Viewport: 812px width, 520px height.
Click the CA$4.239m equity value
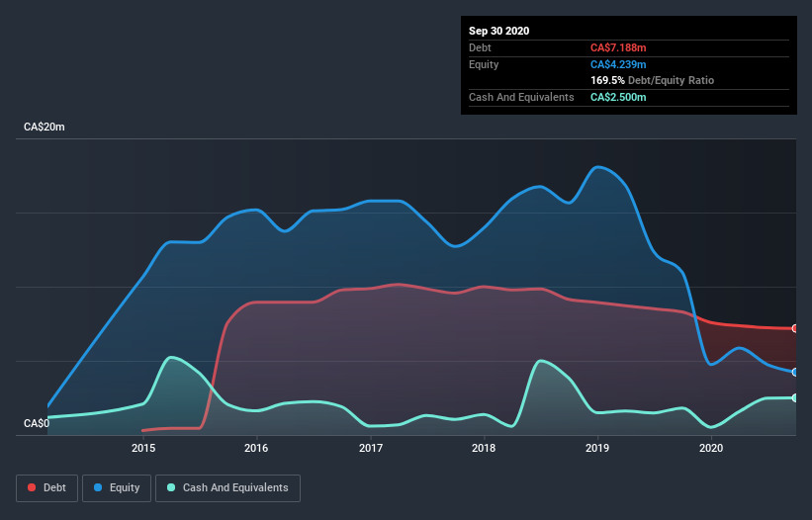[x=618, y=64]
